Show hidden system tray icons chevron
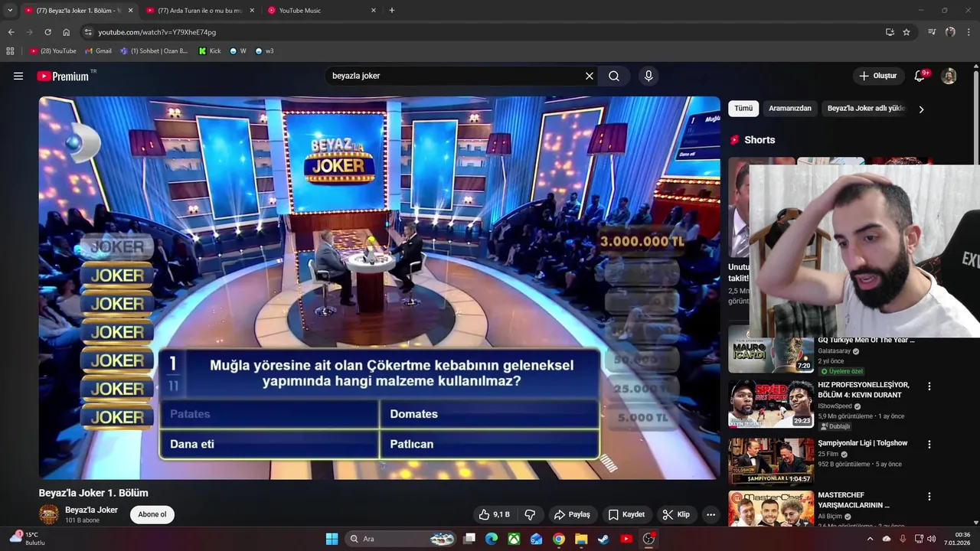 coord(870,539)
